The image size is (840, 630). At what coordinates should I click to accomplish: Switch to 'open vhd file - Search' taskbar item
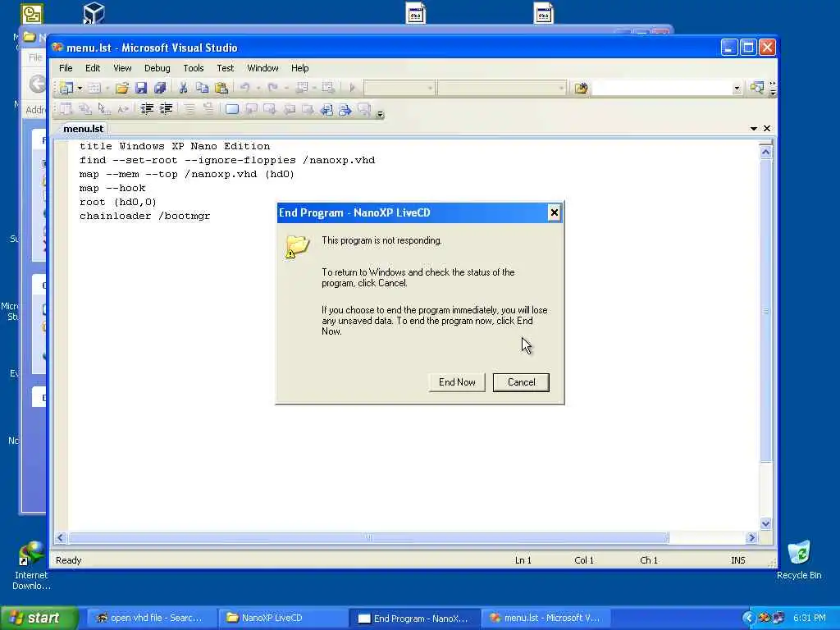[150, 618]
